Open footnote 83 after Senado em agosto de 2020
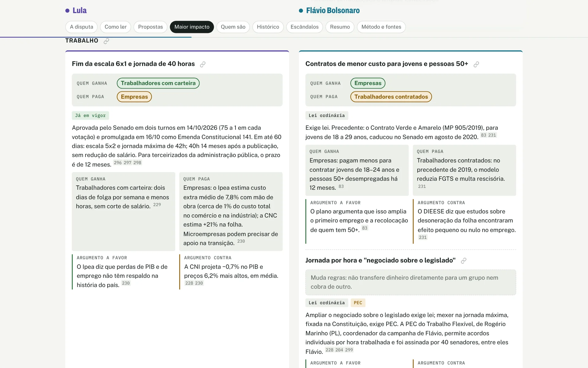 484,135
